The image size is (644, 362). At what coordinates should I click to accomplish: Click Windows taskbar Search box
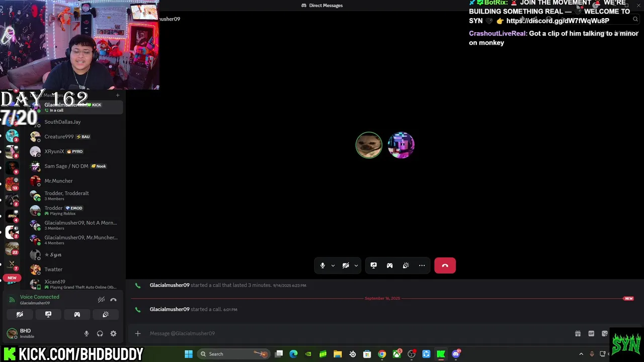pyautogui.click(x=234, y=354)
